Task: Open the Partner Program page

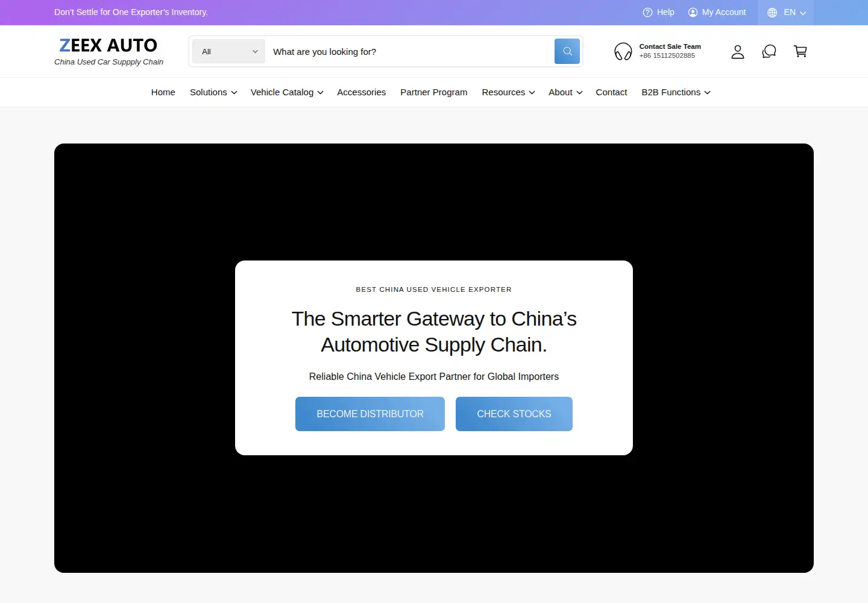Action: coord(434,92)
